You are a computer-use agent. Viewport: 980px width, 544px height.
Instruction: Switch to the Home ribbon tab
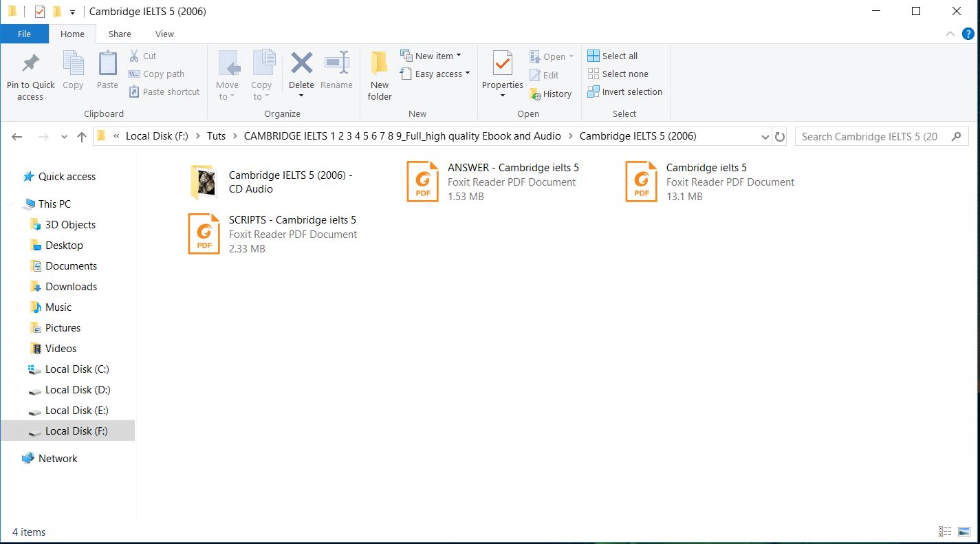[72, 34]
